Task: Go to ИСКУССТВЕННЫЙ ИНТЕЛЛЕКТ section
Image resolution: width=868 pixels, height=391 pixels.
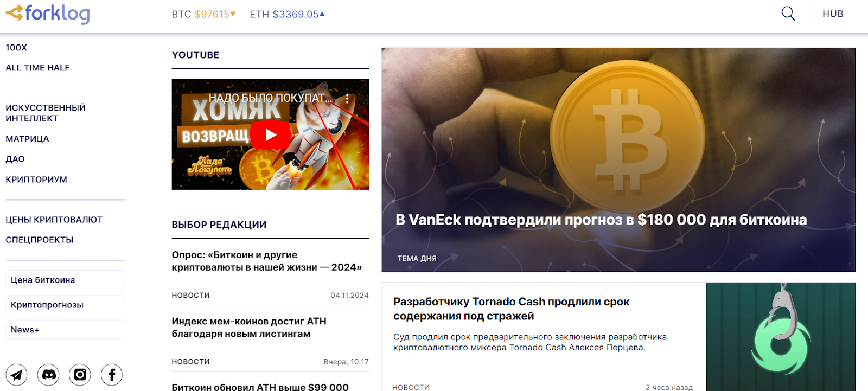Action: point(46,113)
